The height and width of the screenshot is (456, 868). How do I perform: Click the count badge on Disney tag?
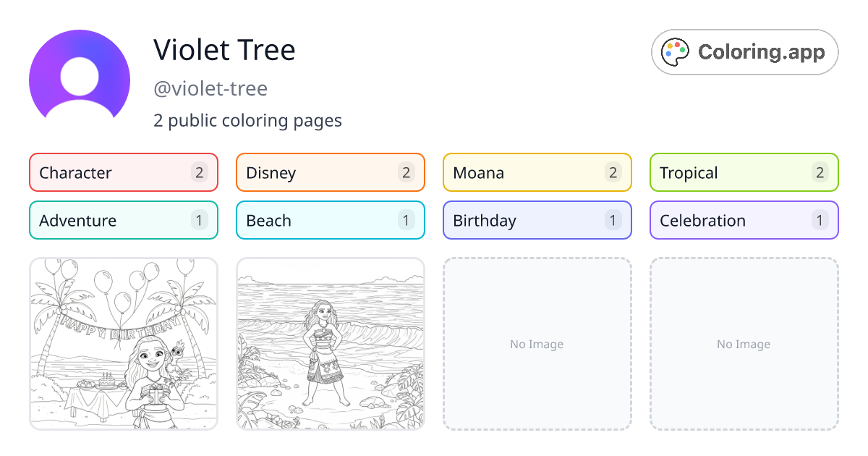click(405, 172)
